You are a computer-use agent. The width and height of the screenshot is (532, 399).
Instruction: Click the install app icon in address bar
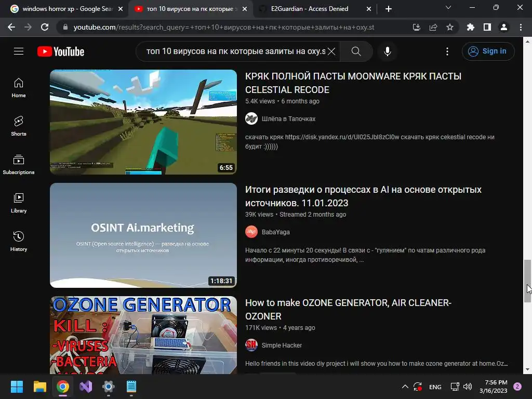click(416, 27)
